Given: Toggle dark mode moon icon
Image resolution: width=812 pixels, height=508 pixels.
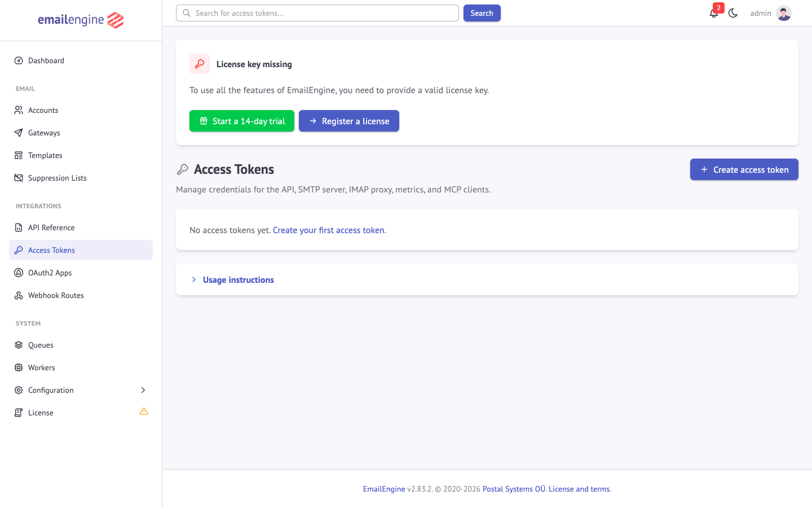Looking at the screenshot, I should pos(733,13).
